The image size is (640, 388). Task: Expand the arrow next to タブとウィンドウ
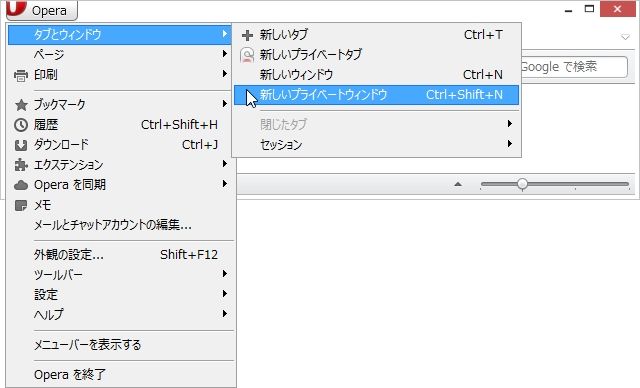tap(224, 33)
